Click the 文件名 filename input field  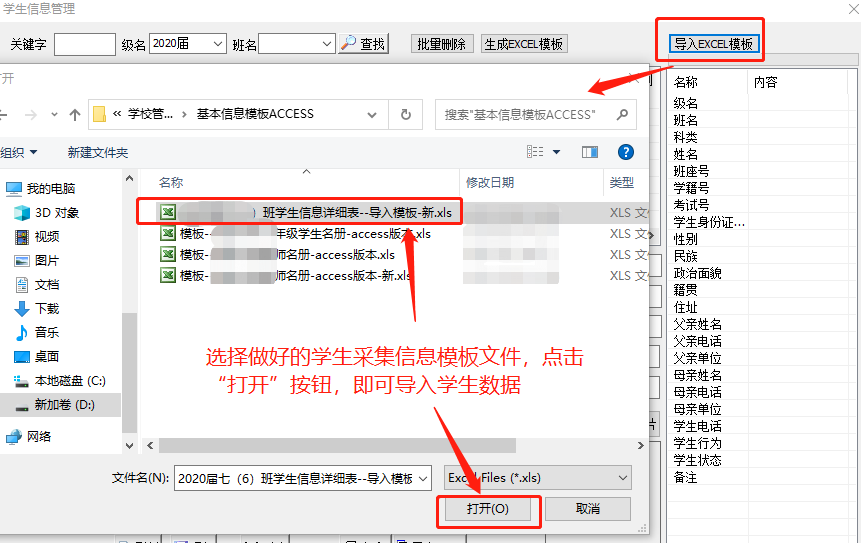click(x=295, y=479)
